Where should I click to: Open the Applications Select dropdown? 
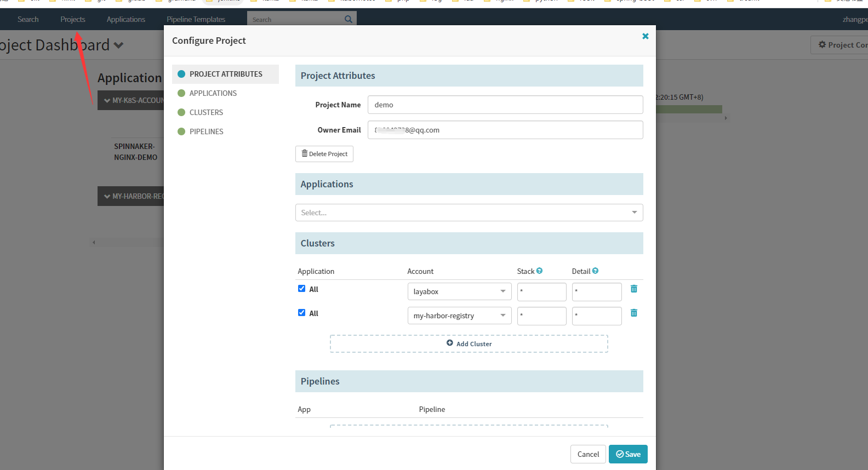point(469,213)
